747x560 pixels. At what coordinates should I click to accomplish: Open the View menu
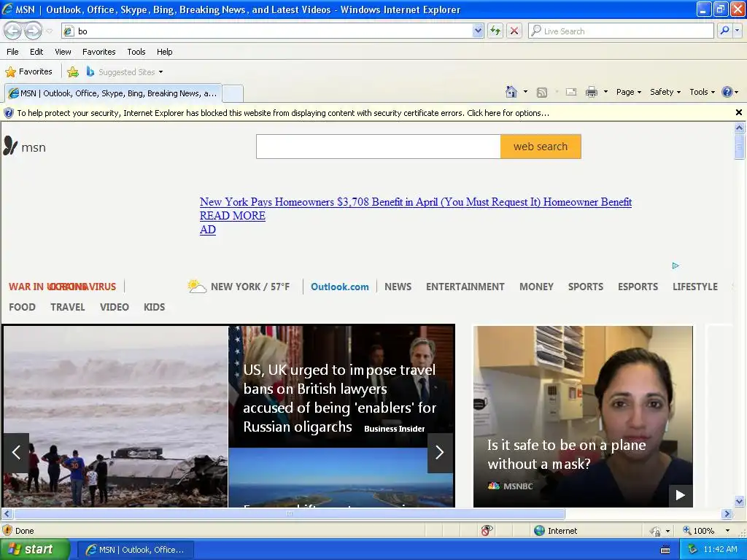(63, 52)
